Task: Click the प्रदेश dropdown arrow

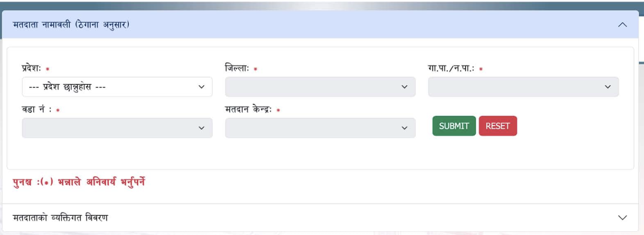Action: [x=201, y=87]
